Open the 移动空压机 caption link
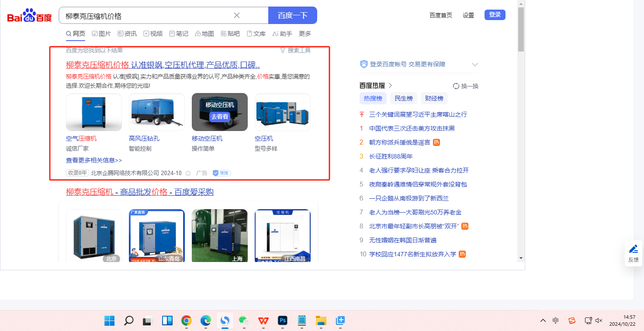 click(207, 138)
